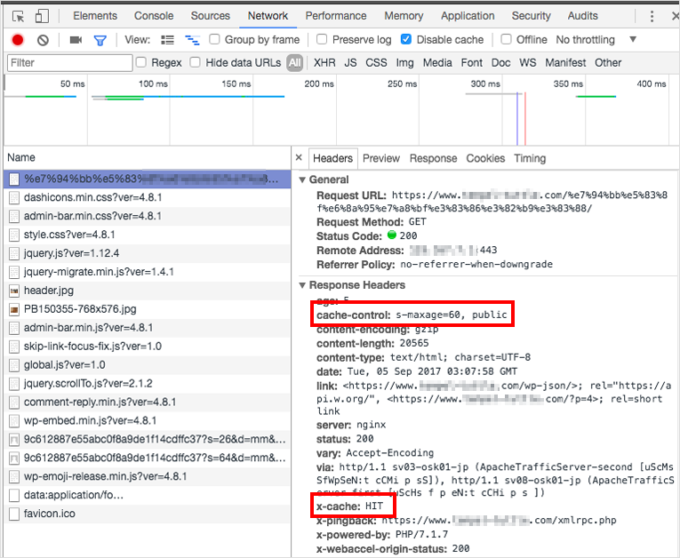This screenshot has width=680, height=558.
Task: Switch to the Sources tab
Action: 210,16
